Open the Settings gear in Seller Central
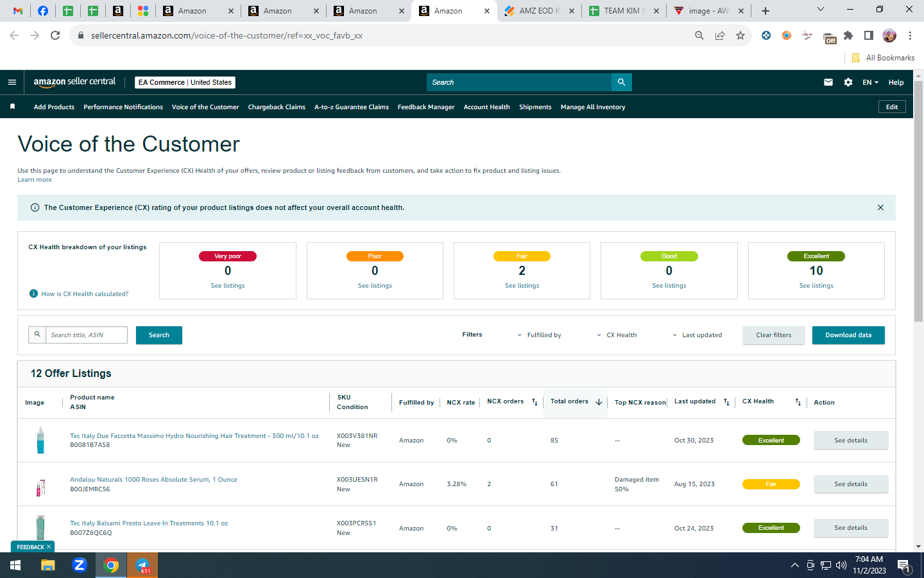The image size is (924, 578). point(848,82)
